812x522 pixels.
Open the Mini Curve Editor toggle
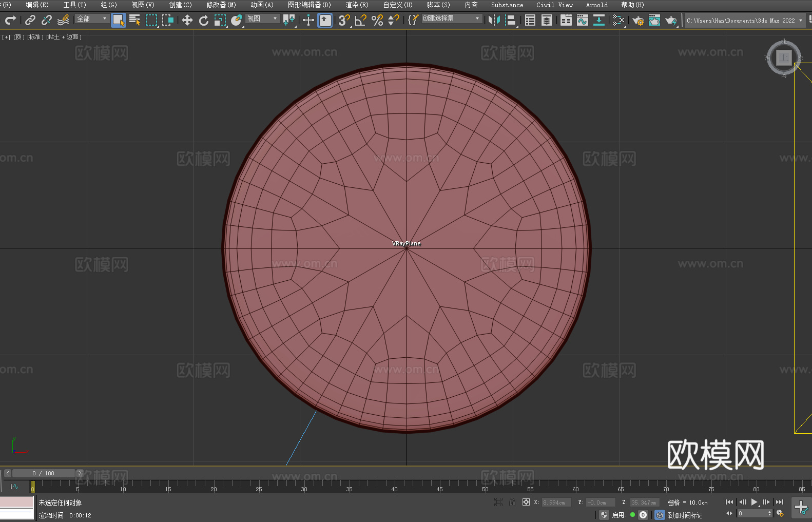click(x=14, y=486)
